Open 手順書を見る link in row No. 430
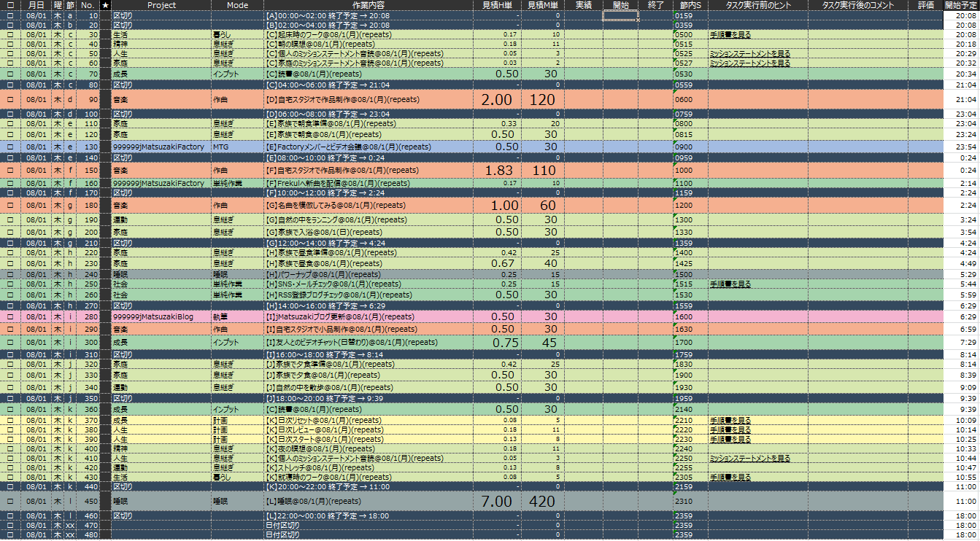The width and height of the screenshot is (980, 541). tap(730, 477)
